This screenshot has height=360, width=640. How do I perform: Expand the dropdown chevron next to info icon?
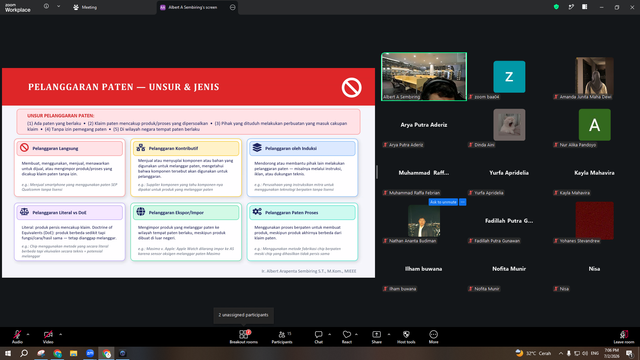point(58,7)
